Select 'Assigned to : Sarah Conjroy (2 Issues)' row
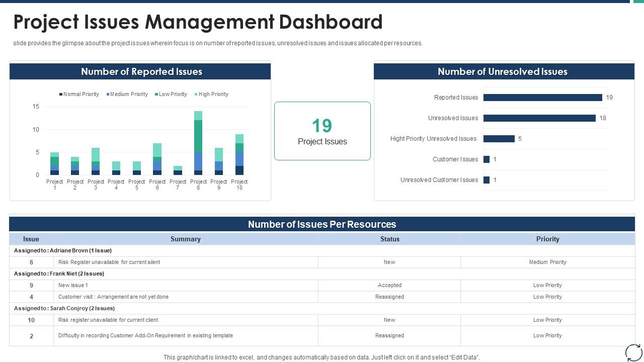The image size is (644, 362). coord(322,308)
